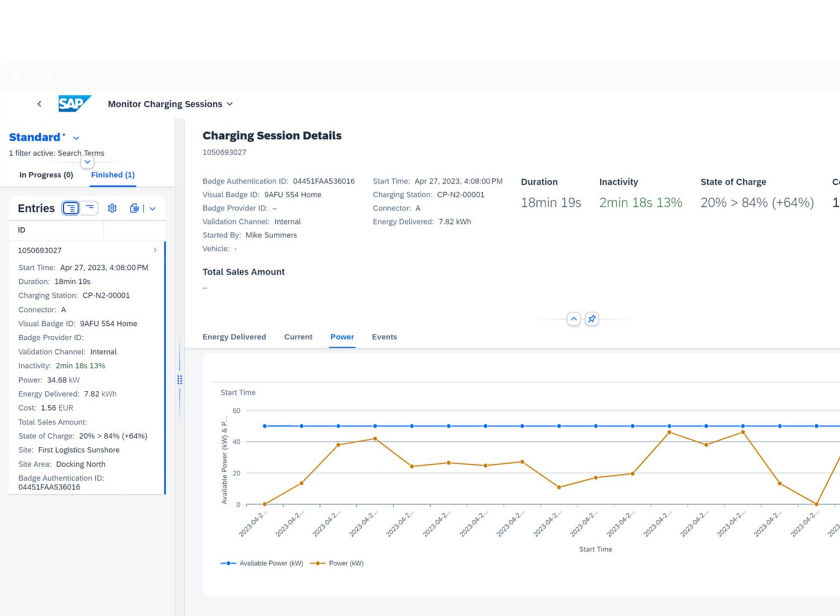
Task: Open export options dropdown arrow
Action: tap(152, 209)
